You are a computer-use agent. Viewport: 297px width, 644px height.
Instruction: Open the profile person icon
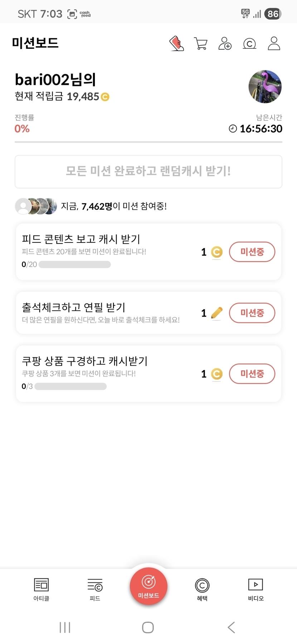[x=274, y=44]
